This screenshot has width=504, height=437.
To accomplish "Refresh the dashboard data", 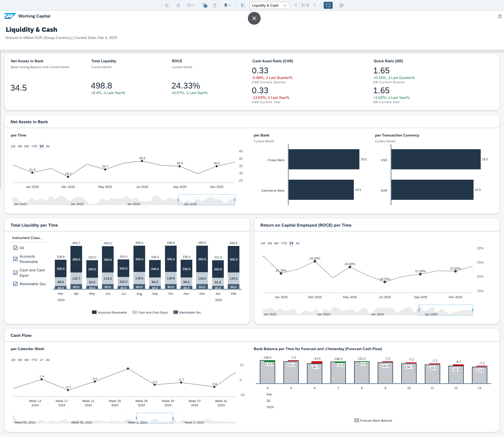I will (x=215, y=5).
